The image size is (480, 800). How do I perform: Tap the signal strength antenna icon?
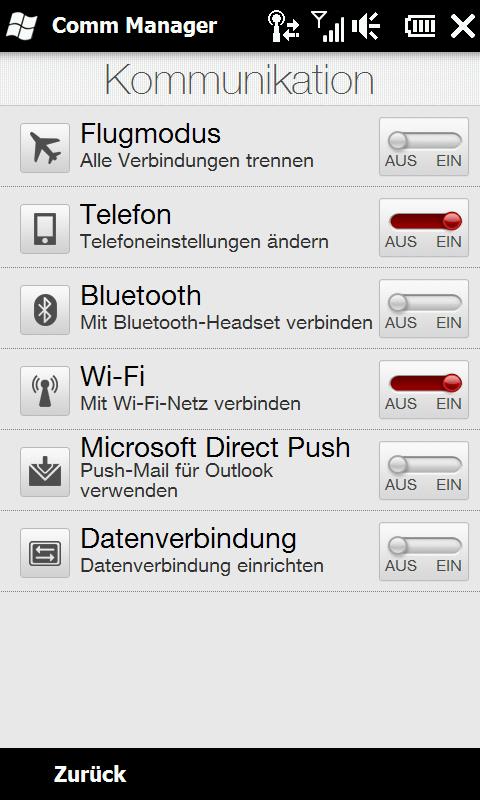pos(327,26)
